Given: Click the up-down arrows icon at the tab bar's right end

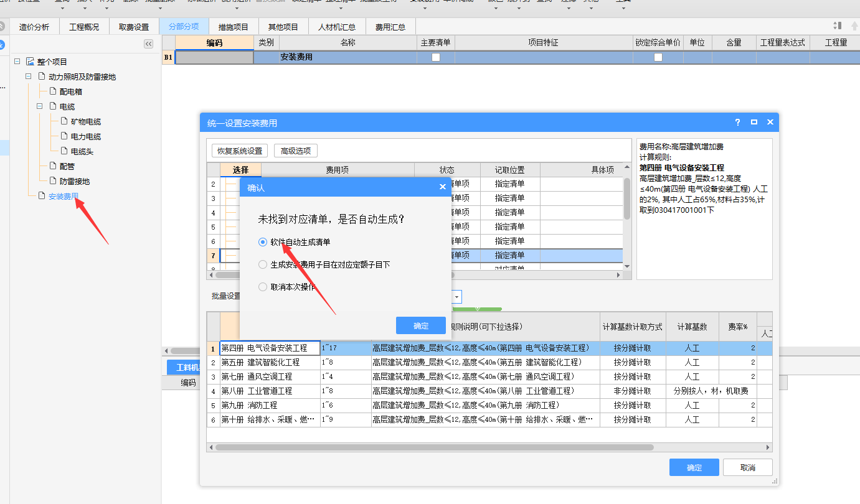Looking at the screenshot, I should click(837, 26).
